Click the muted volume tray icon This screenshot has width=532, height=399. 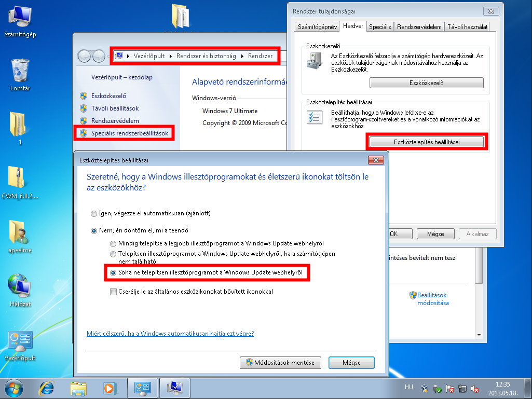(x=475, y=389)
